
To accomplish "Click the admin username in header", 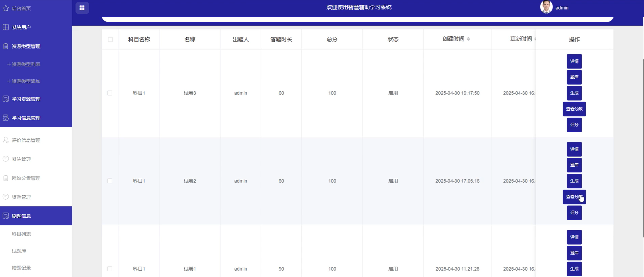I will [x=562, y=8].
